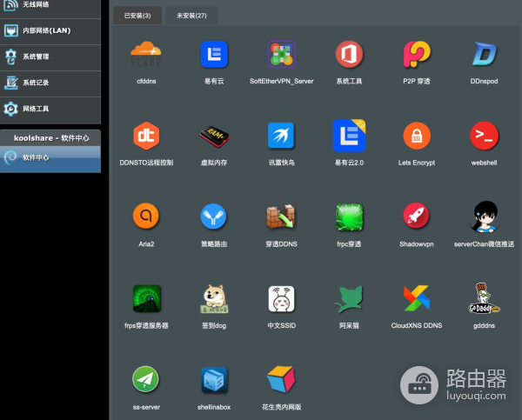Open the 签到dog plugin icon
522x420 pixels.
[x=214, y=297]
